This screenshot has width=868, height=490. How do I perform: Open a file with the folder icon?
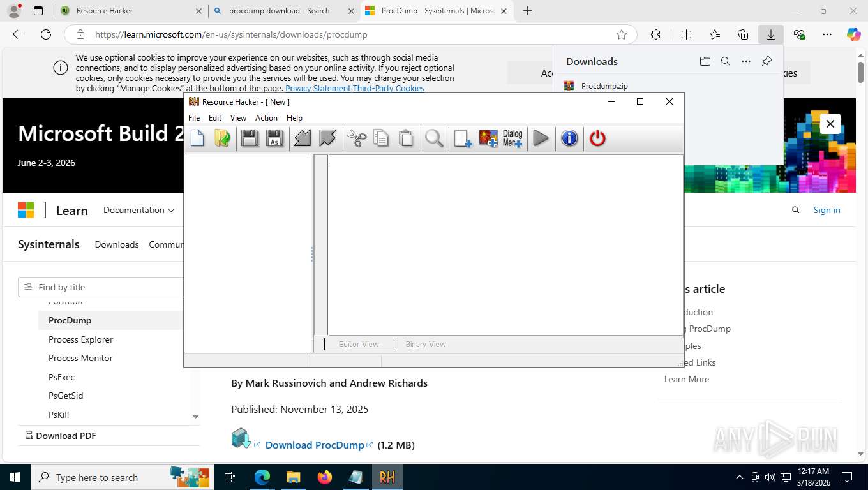[222, 138]
